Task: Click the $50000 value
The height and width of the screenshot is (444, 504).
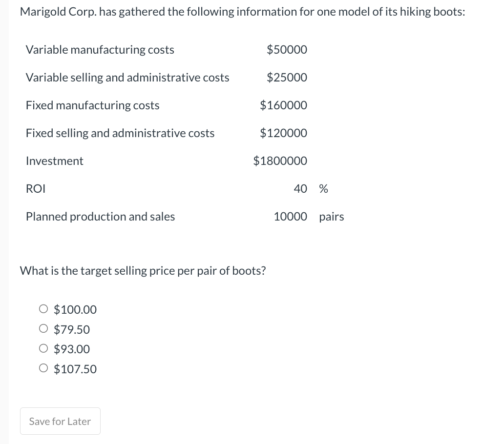Action: pos(287,49)
